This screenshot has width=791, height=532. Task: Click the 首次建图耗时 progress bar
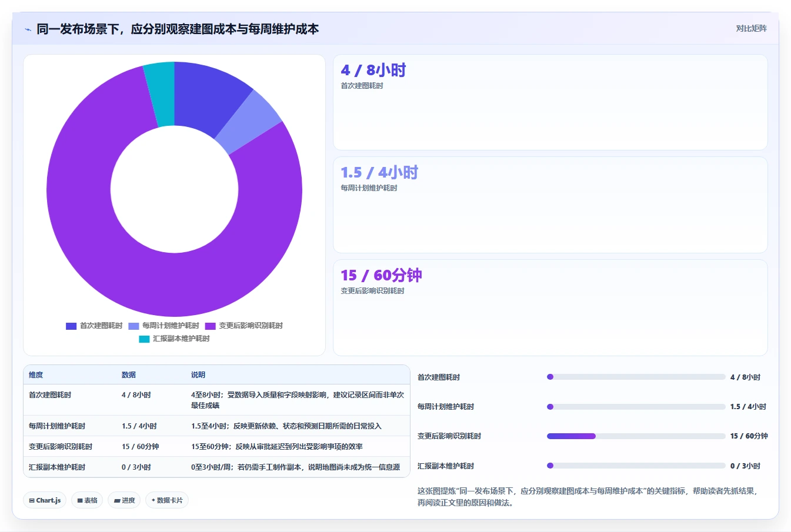pos(636,377)
